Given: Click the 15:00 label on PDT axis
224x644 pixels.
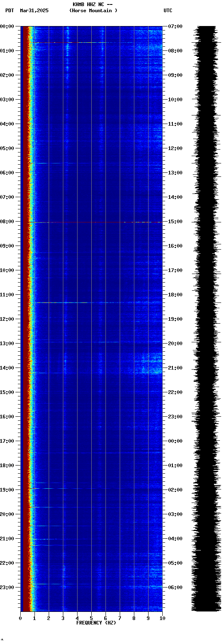Looking at the screenshot, I should tap(7, 392).
